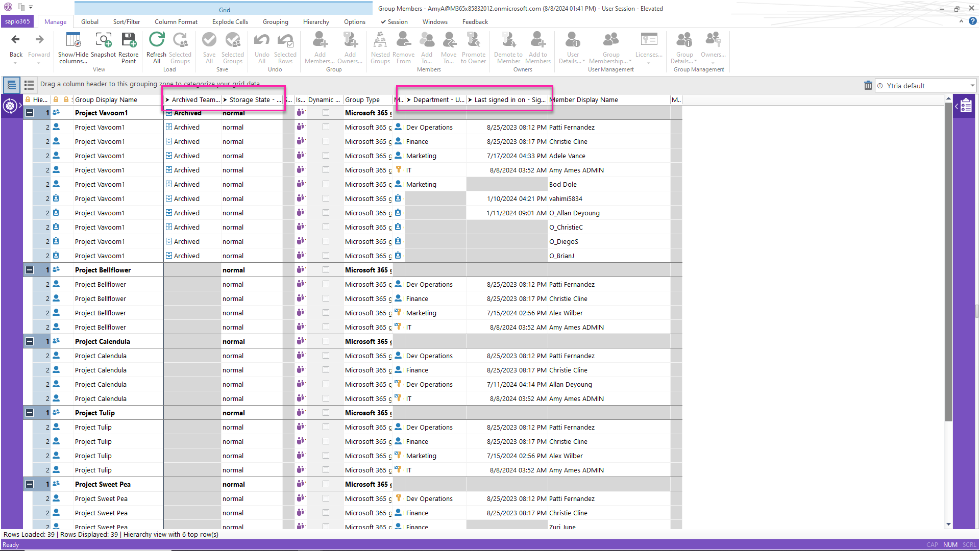Click Add to Members owners button
Screen dimensions: 980x551
538,47
